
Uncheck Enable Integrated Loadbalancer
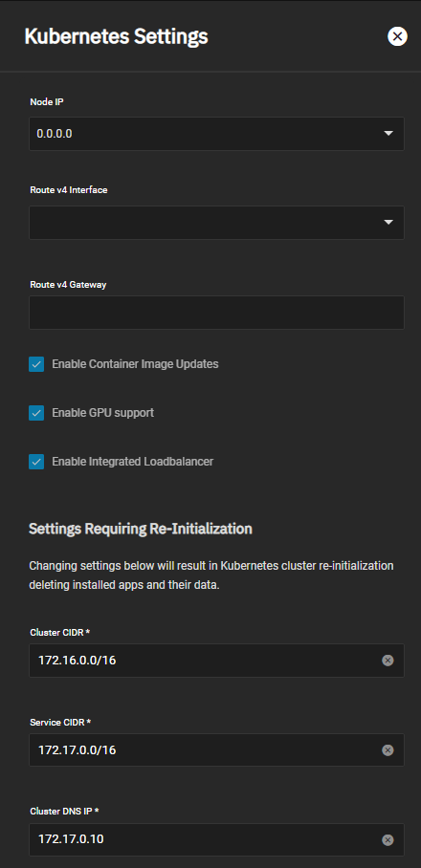pos(36,461)
